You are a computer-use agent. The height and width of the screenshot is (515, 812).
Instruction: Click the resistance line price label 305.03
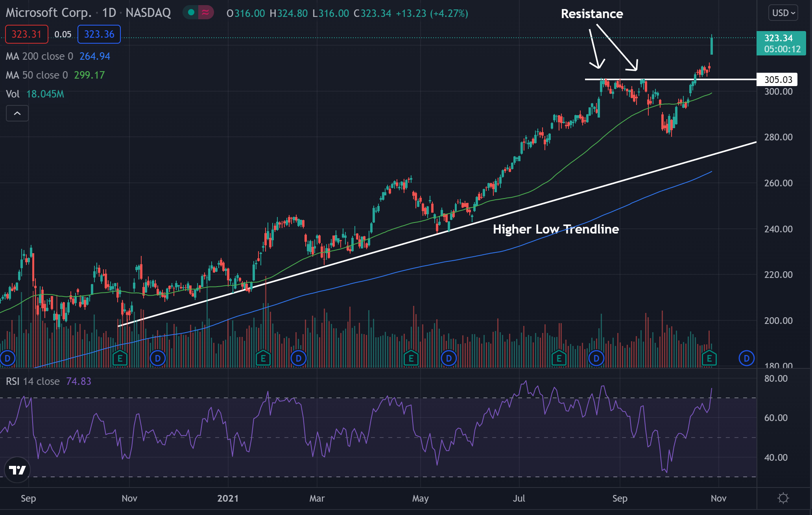pos(778,79)
